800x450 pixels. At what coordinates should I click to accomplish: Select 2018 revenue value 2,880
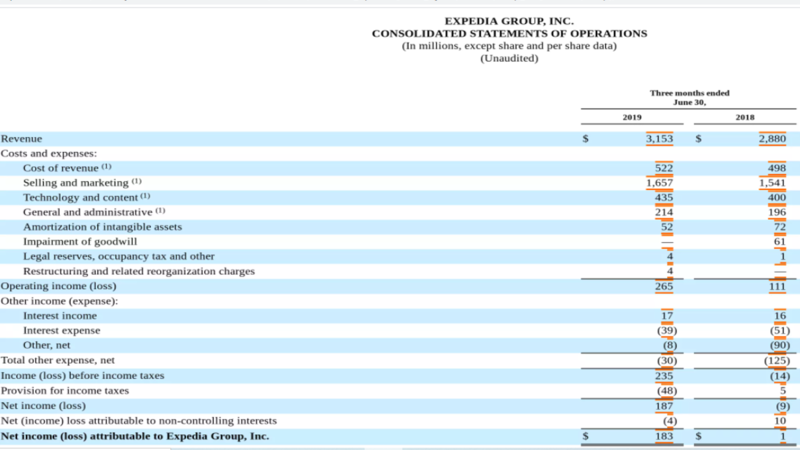click(x=772, y=139)
